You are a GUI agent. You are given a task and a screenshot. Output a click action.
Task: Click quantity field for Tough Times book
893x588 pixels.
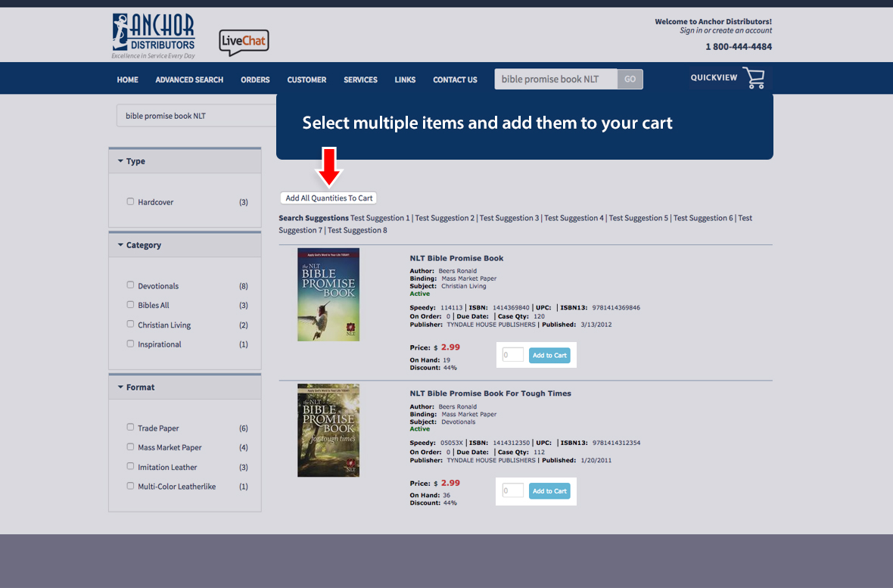point(512,490)
